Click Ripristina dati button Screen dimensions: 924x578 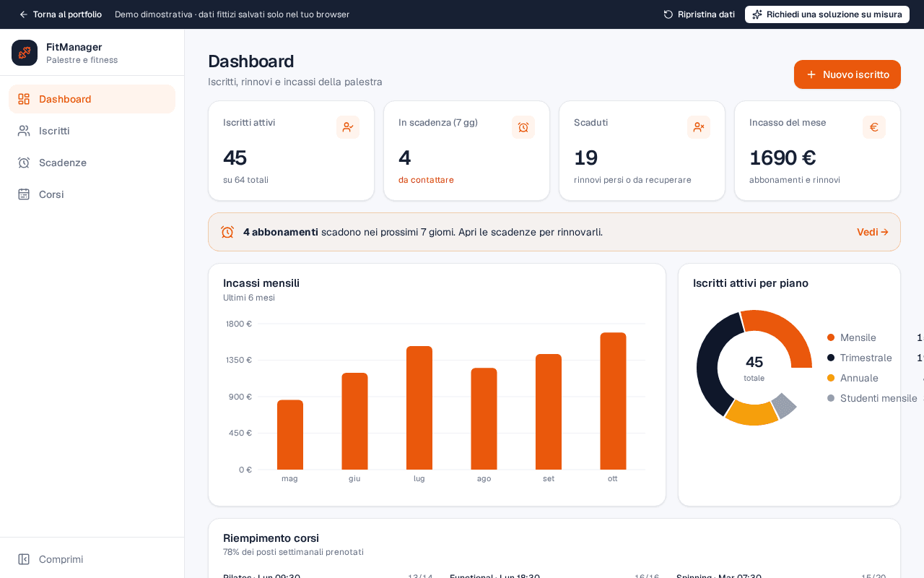click(699, 14)
